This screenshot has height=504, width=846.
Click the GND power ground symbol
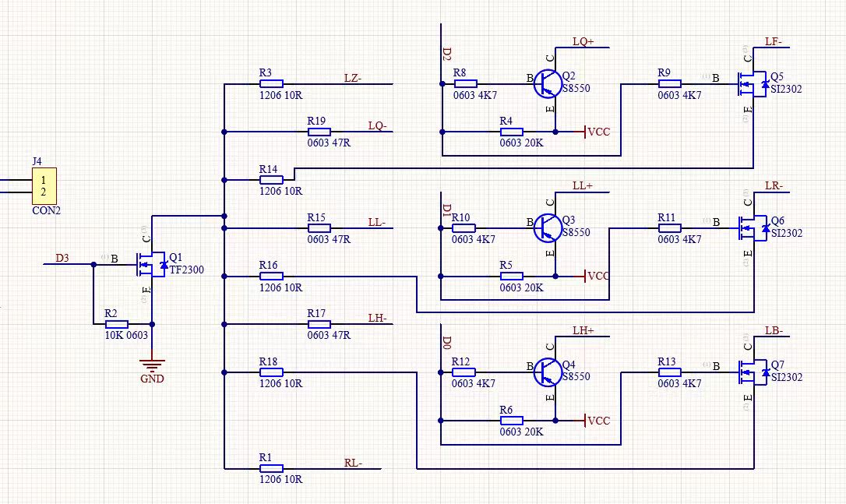pos(152,365)
